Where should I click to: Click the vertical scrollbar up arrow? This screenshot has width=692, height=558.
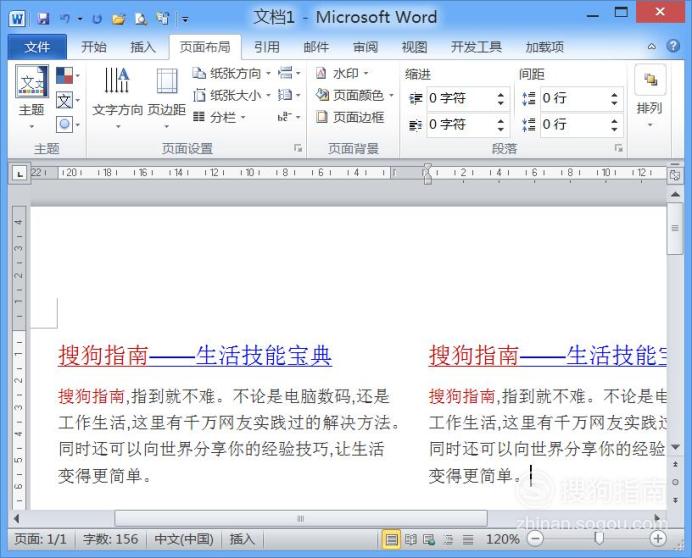(x=675, y=194)
